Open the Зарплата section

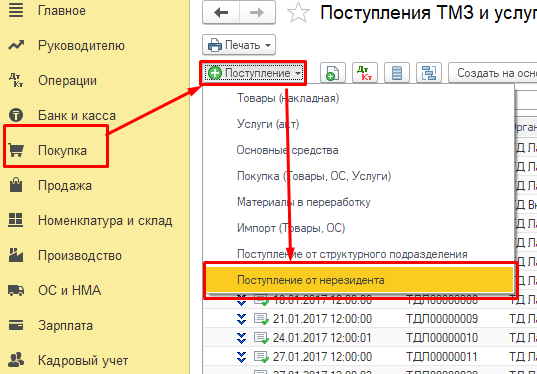tap(65, 325)
